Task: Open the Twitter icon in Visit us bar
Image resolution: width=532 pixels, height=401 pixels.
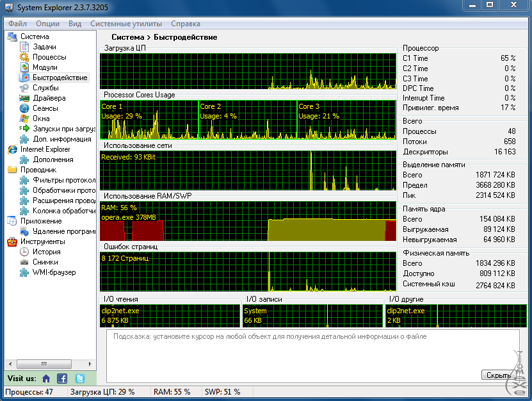Action: 80,379
